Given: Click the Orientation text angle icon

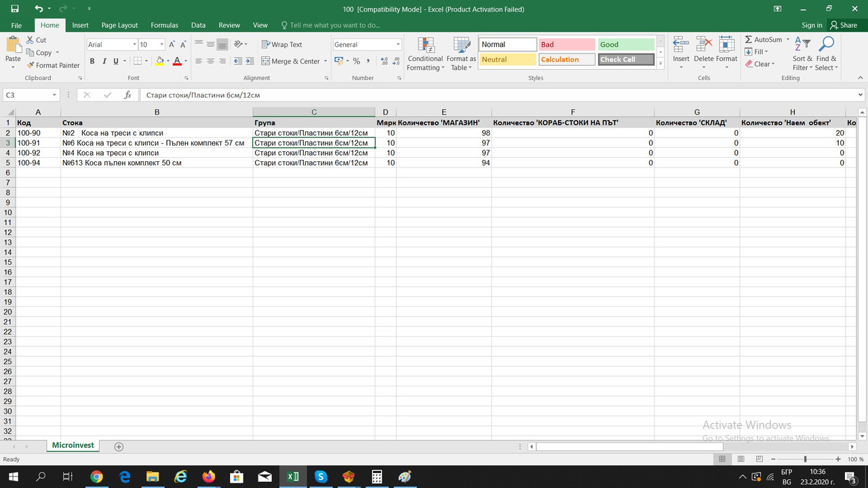Looking at the screenshot, I should [239, 45].
